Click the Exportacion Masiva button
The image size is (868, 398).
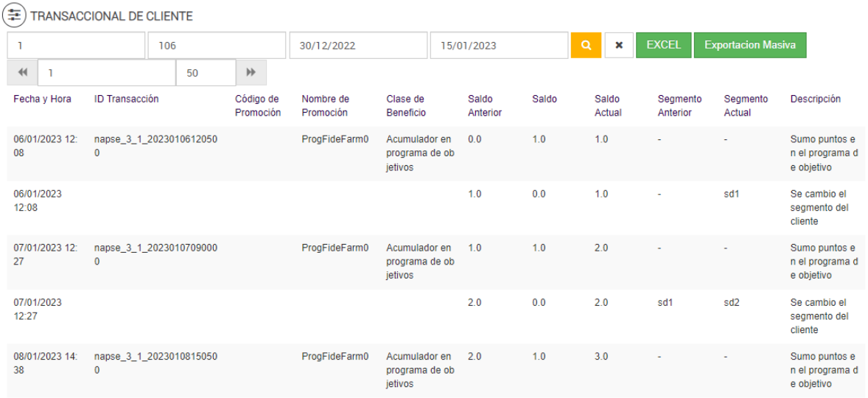click(749, 45)
